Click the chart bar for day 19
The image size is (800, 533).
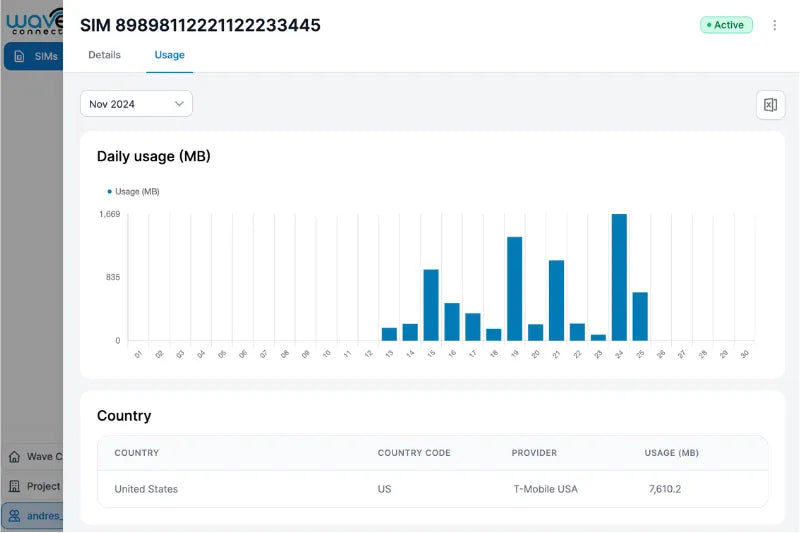coord(515,289)
